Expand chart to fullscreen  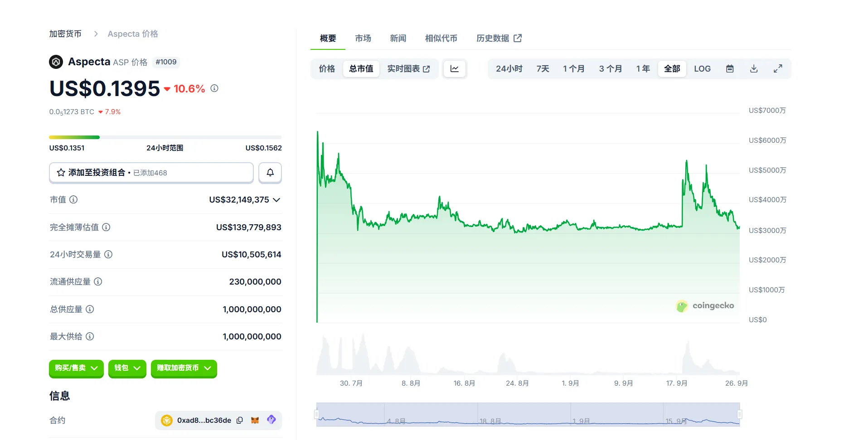pos(778,69)
